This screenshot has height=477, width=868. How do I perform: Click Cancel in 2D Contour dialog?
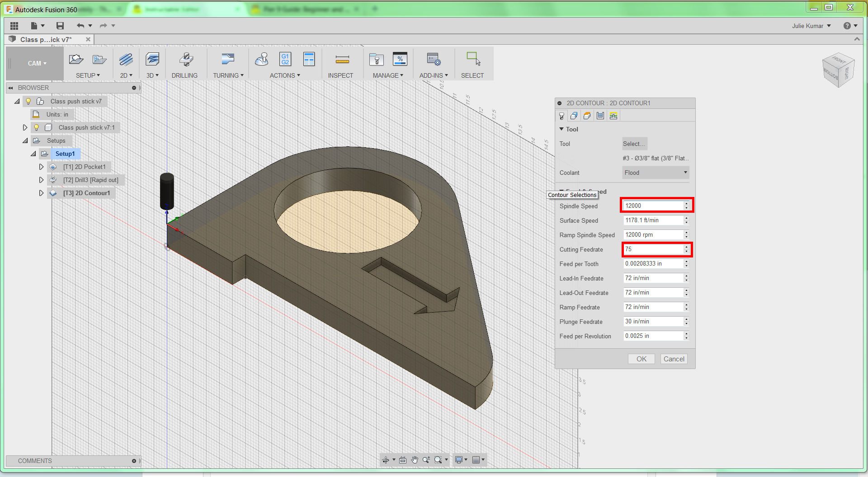pos(674,359)
